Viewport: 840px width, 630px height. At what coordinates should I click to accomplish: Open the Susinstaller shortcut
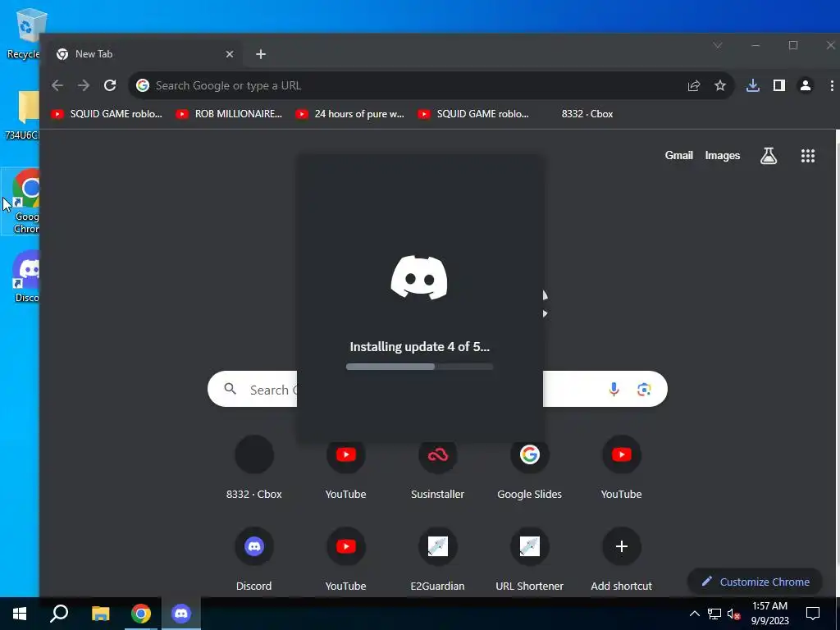point(438,468)
